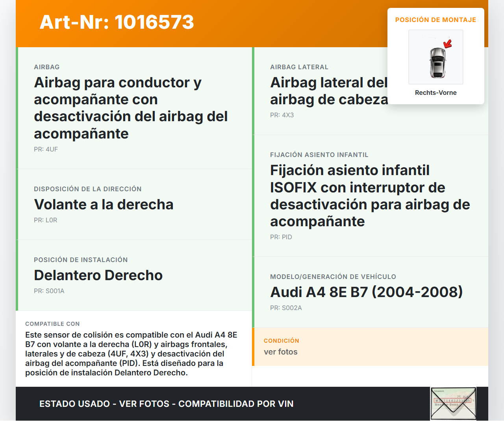This screenshot has width=504, height=421.
Task: Click the 'CONDICIÓN' label
Action: (x=282, y=341)
